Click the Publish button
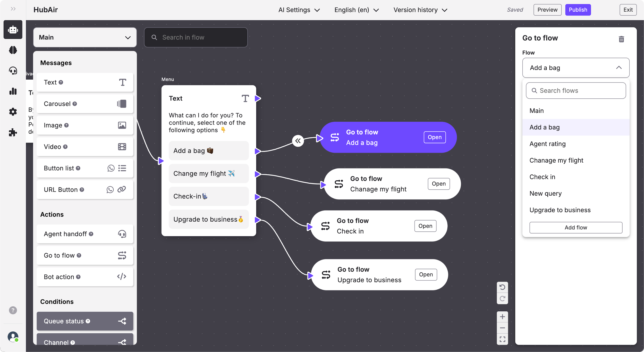 [x=578, y=10]
